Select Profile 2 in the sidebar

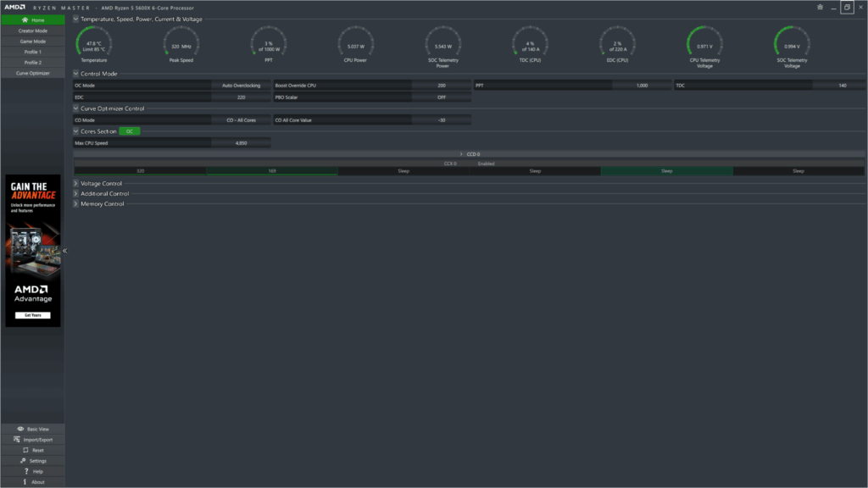[x=33, y=63]
